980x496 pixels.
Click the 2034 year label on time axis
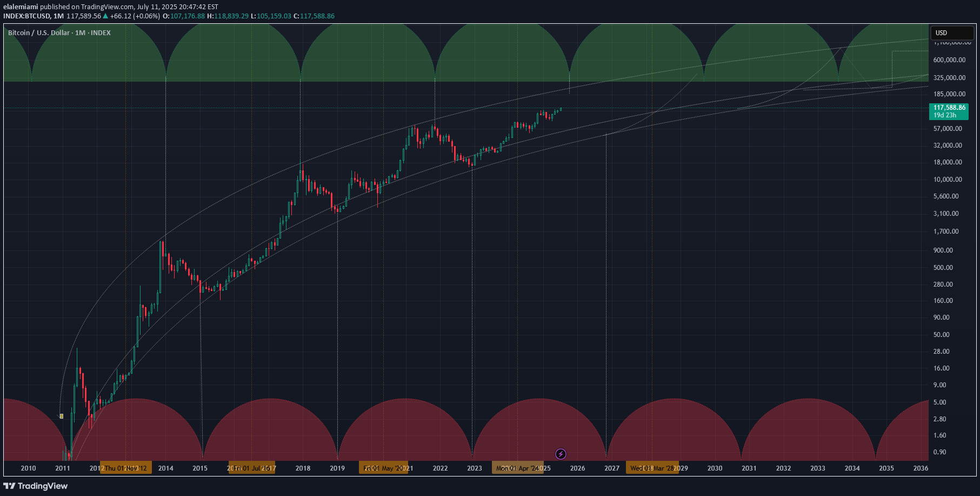pos(852,468)
